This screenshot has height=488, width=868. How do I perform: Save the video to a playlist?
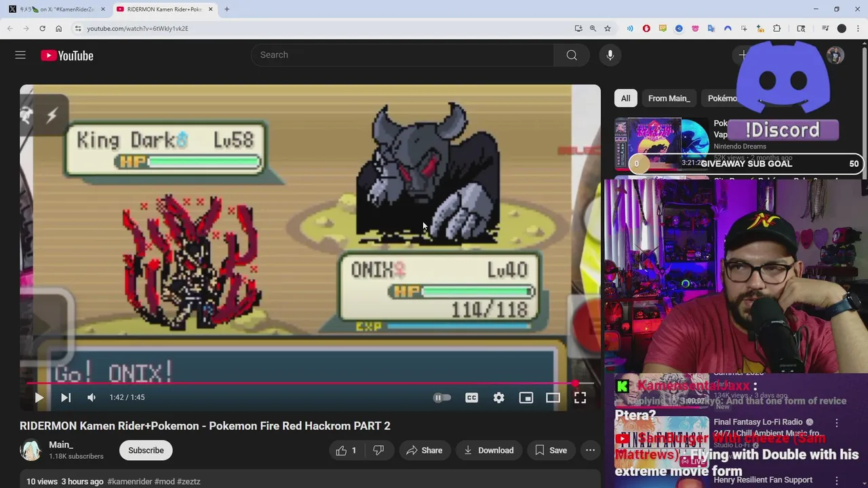click(551, 450)
